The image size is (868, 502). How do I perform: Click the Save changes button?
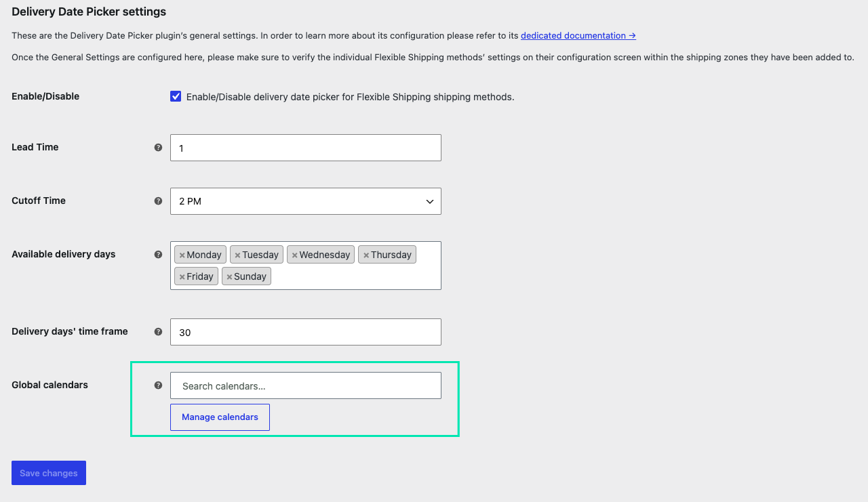(x=49, y=473)
